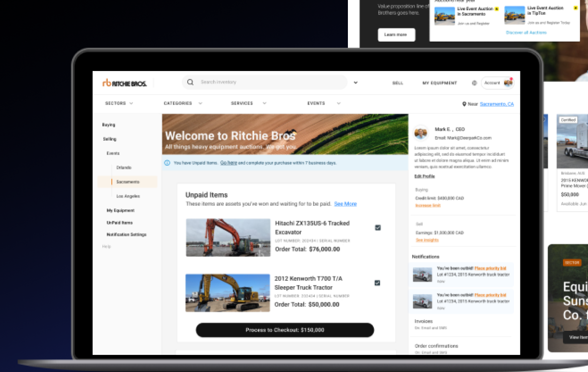The height and width of the screenshot is (372, 588).
Task: Click the Increase limit link
Action: click(428, 205)
